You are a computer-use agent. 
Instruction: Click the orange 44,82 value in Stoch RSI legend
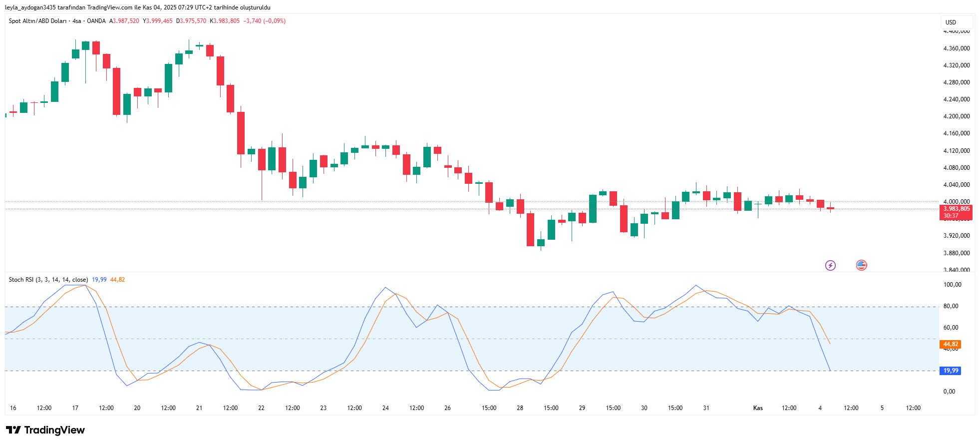[x=117, y=280]
